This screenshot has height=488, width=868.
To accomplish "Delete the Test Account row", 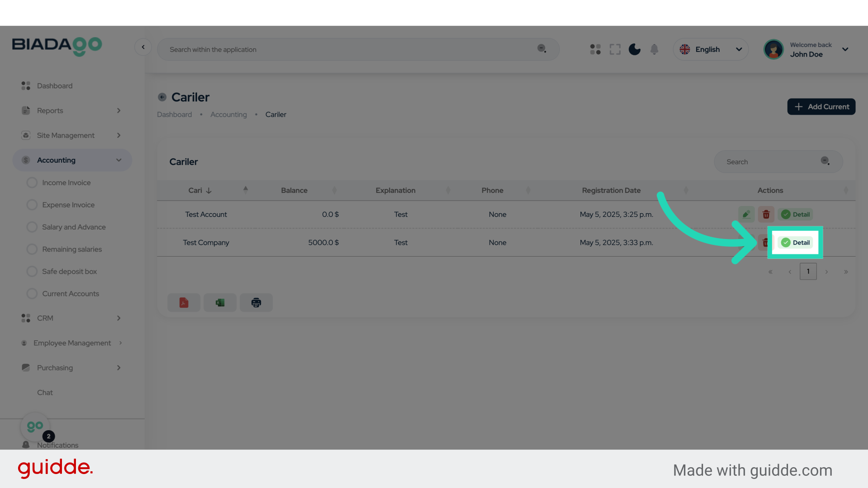I will coord(766,215).
